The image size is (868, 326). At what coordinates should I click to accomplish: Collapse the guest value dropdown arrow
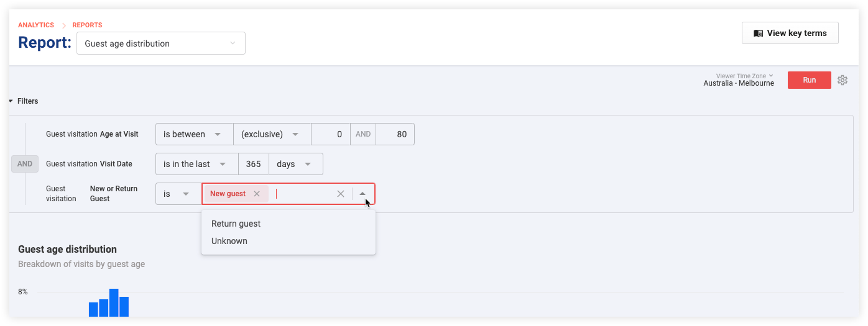[x=362, y=194]
